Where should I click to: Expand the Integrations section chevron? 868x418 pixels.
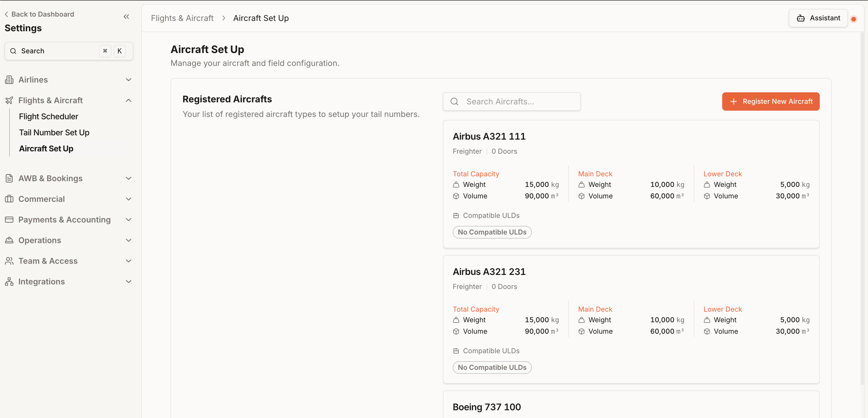pyautogui.click(x=128, y=282)
